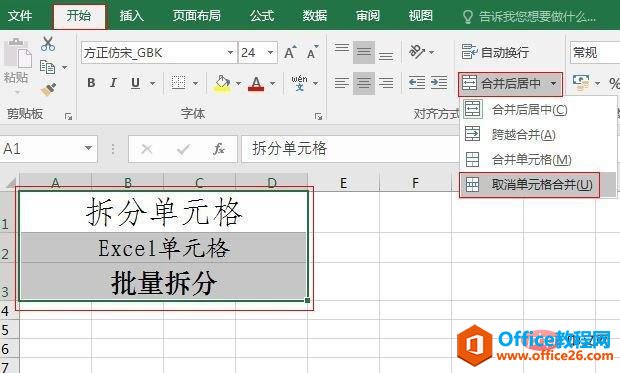Center text horizontally
The height and width of the screenshot is (373, 620).
pos(364,83)
